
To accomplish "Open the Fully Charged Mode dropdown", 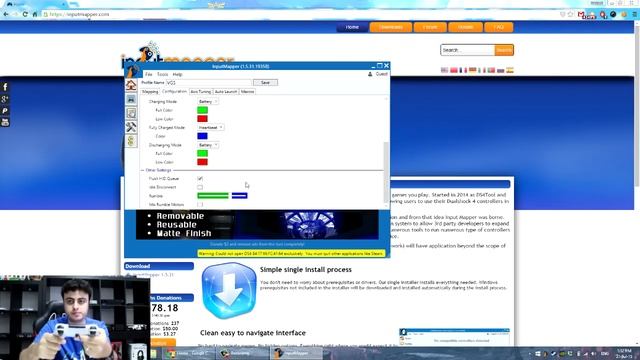I will pos(210,127).
